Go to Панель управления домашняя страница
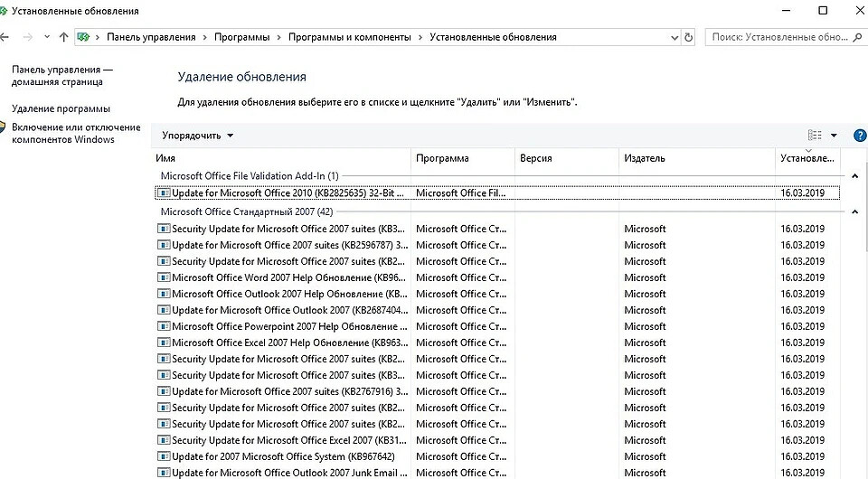The height and width of the screenshot is (479, 868). [62, 75]
